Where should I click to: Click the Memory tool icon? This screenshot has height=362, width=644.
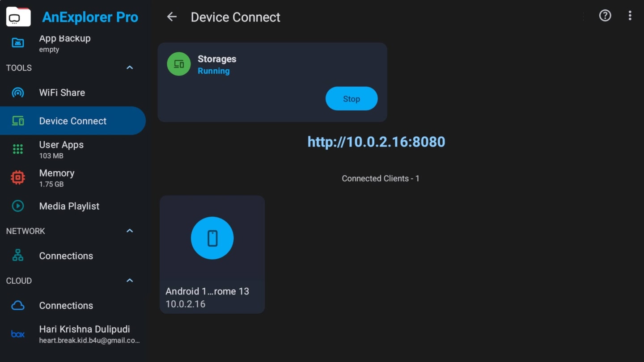18,177
